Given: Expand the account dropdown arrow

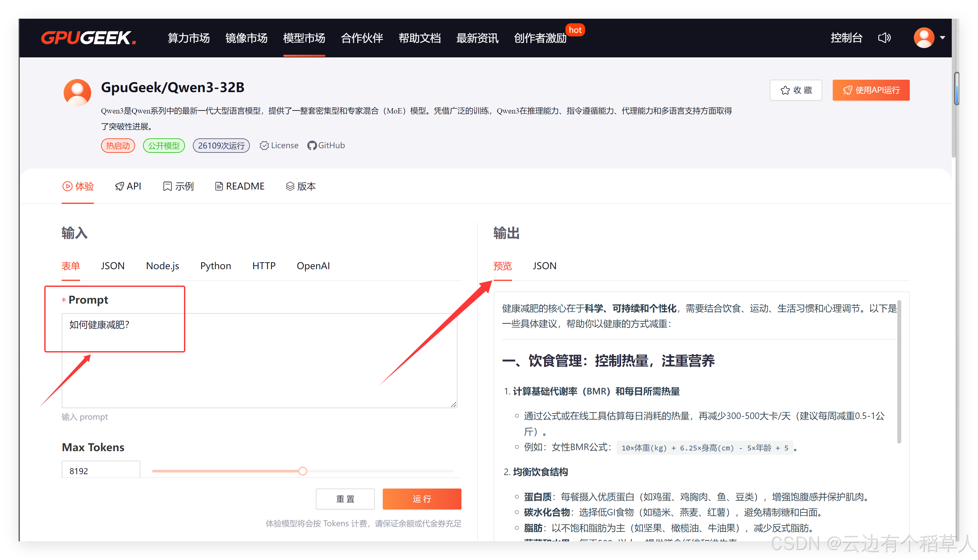Looking at the screenshot, I should [x=943, y=38].
